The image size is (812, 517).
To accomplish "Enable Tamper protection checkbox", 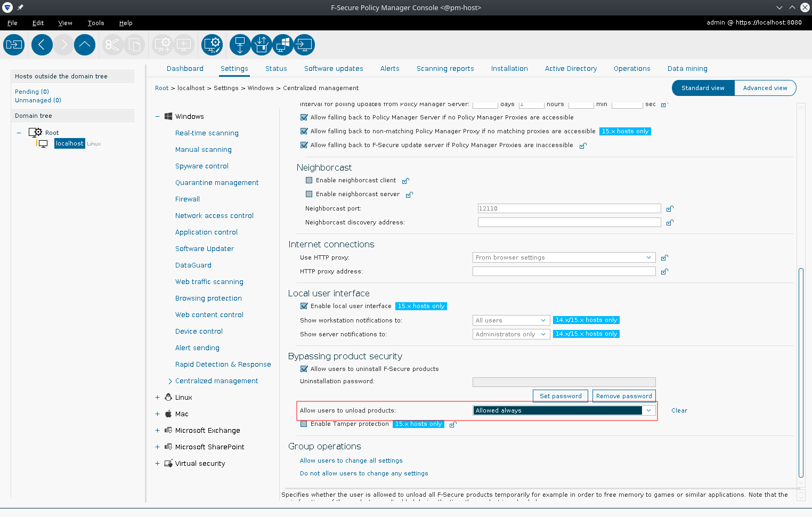I will pos(304,424).
